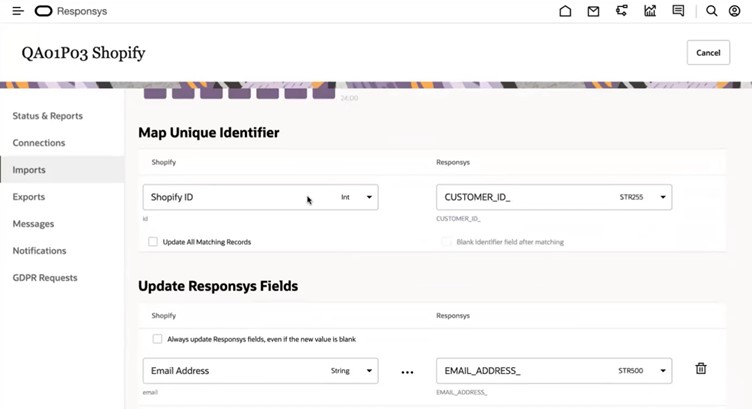Image resolution: width=752 pixels, height=409 pixels.
Task: Click the Update Responsys Fields heading
Action: click(x=218, y=286)
